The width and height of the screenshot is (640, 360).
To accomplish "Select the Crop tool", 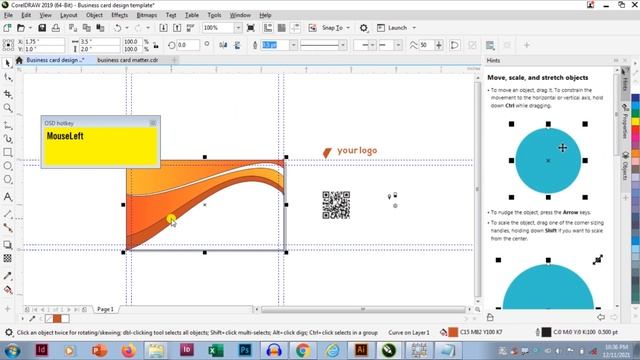I will point(7,94).
